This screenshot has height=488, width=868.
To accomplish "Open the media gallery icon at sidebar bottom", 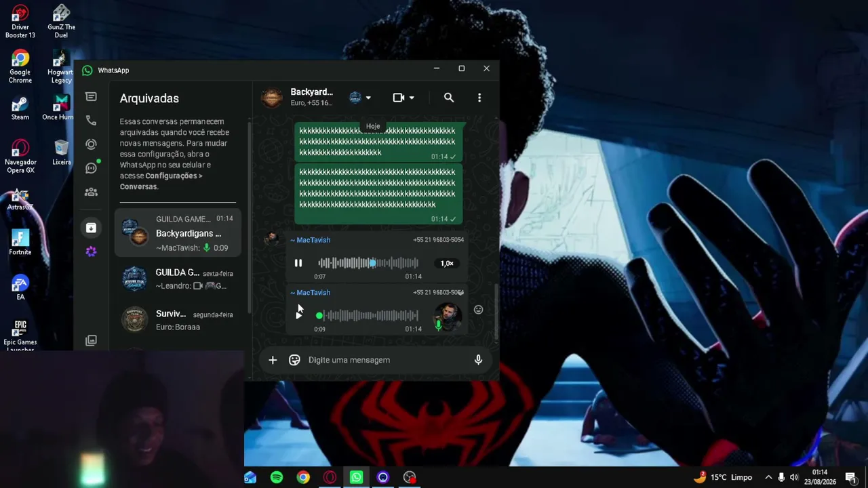I will coord(91,340).
